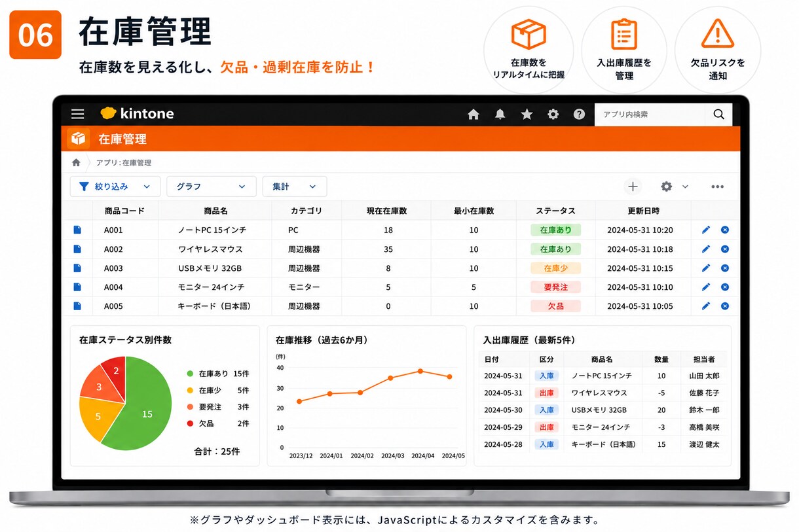The image size is (799, 532).
Task: Click the ステータス column header
Action: [x=555, y=211]
